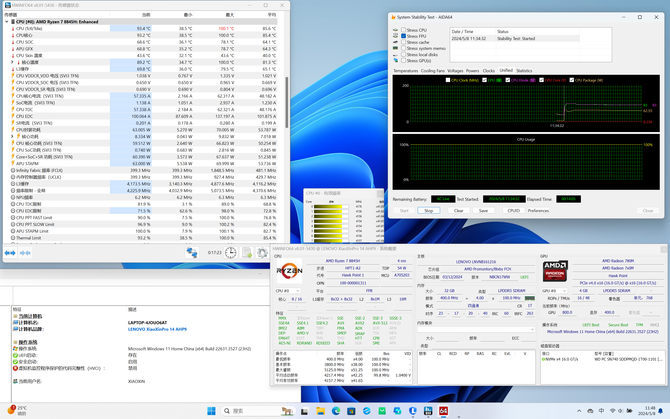
Task: Switch to the Temperatures tab
Action: [405, 71]
